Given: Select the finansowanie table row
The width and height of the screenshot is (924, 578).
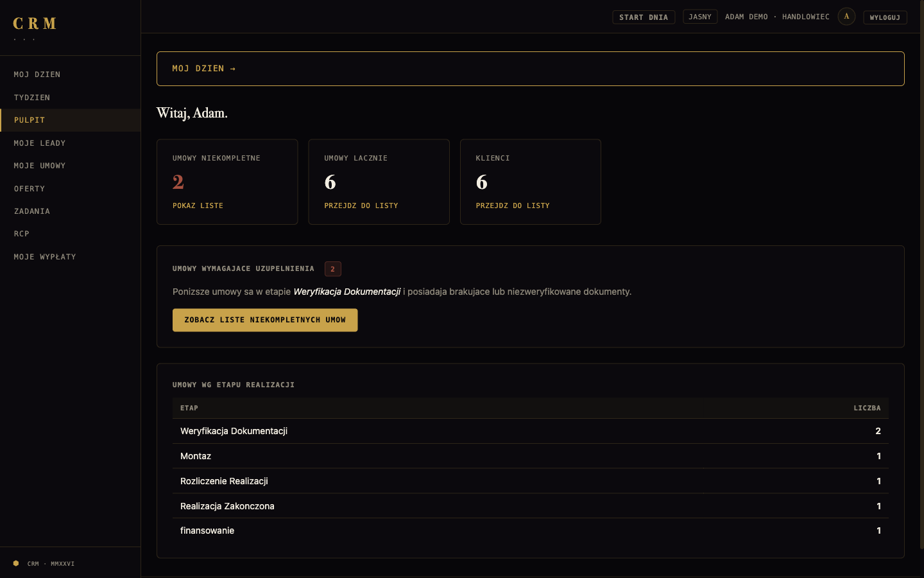Looking at the screenshot, I should (x=531, y=530).
